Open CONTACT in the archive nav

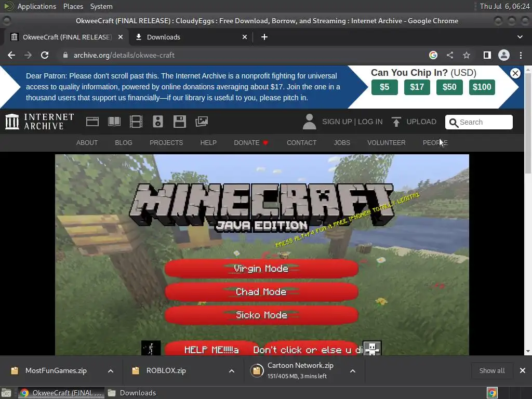click(x=302, y=142)
